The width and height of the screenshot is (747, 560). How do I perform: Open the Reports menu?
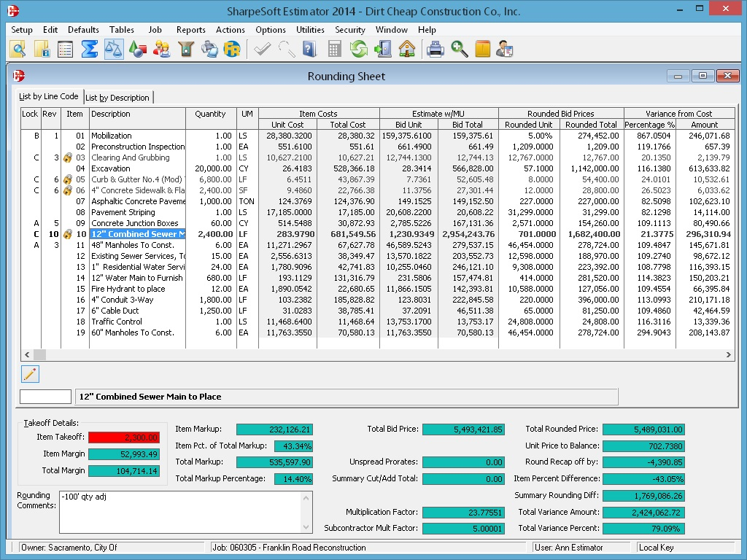190,30
